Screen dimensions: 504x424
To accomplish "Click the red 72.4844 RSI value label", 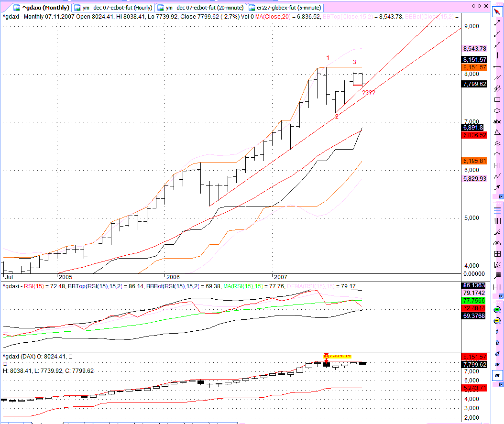I will click(x=474, y=308).
